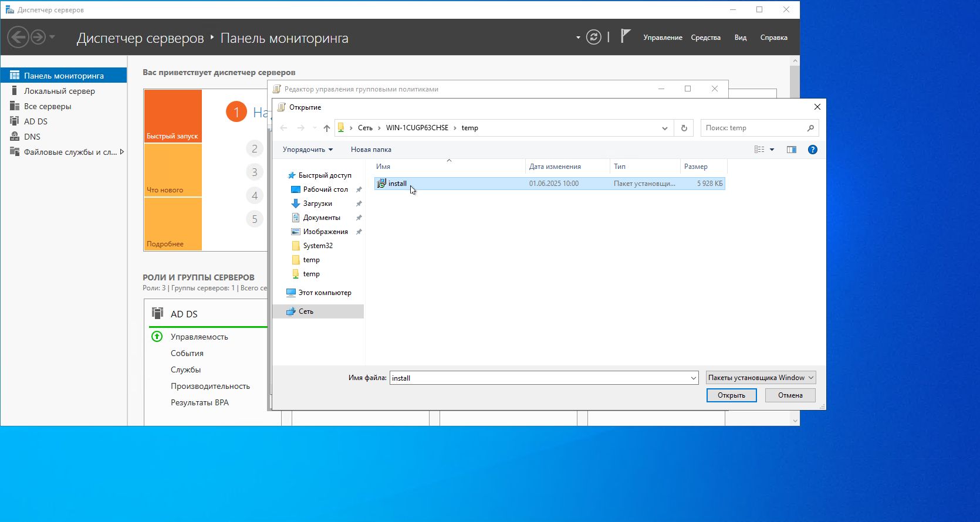Toggle the preview pane icon
This screenshot has width=980, height=522.
tap(791, 150)
